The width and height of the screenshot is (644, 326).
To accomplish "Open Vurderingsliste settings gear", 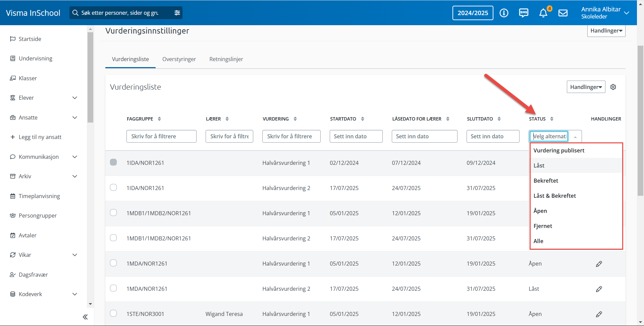I will coord(613,87).
